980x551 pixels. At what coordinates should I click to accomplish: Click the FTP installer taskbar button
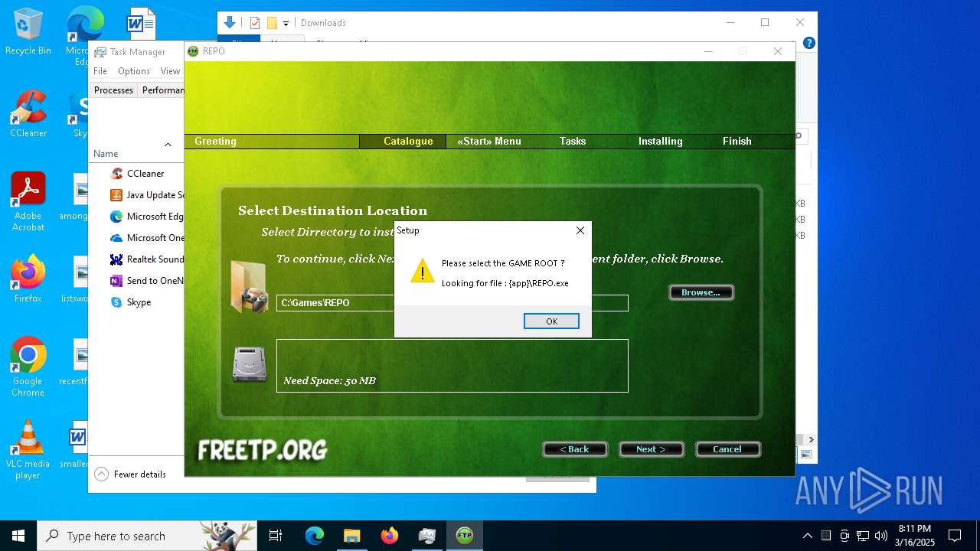pos(464,536)
